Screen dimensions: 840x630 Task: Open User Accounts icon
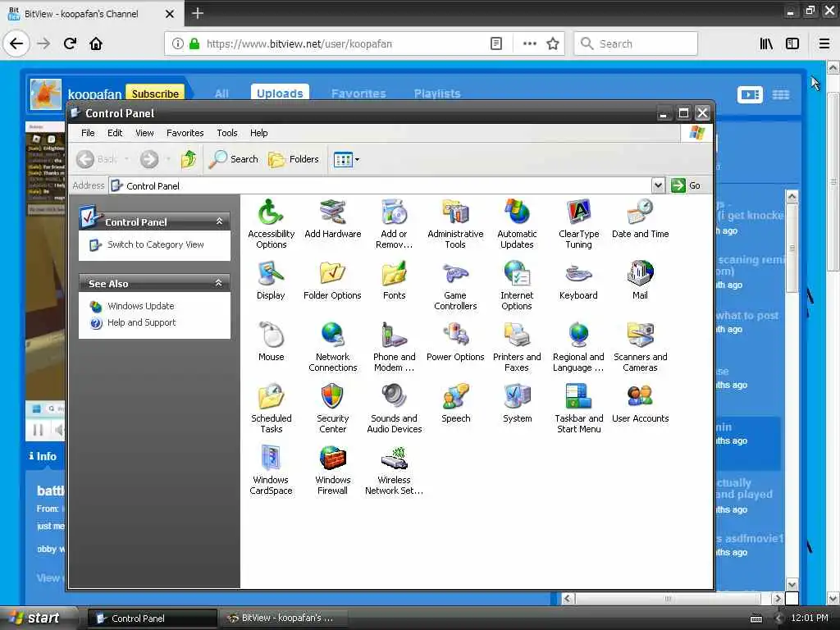[640, 404]
